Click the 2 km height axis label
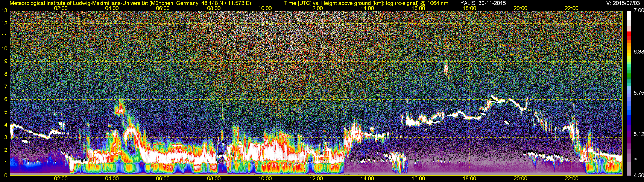Viewport: 644px width, 182px height. 6,150
